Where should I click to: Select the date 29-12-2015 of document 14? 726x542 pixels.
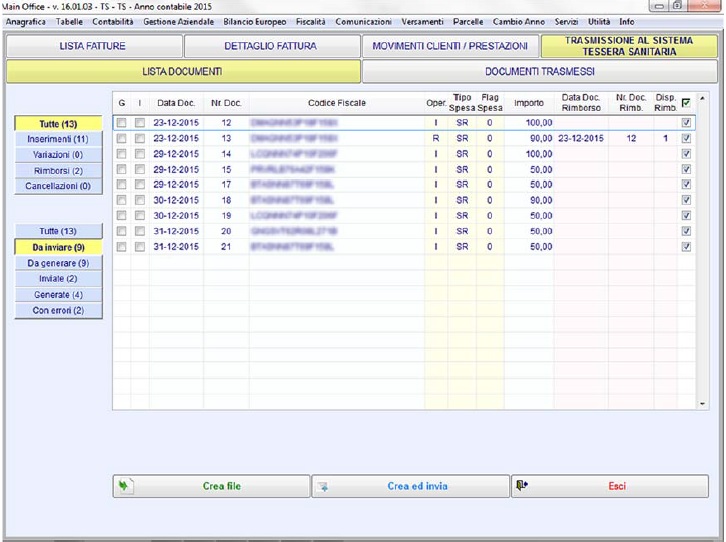[176, 154]
